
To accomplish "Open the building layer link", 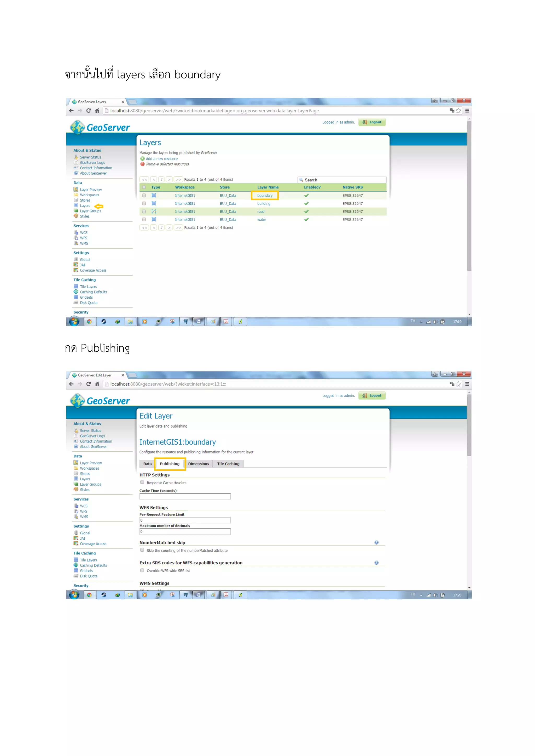I will [264, 203].
